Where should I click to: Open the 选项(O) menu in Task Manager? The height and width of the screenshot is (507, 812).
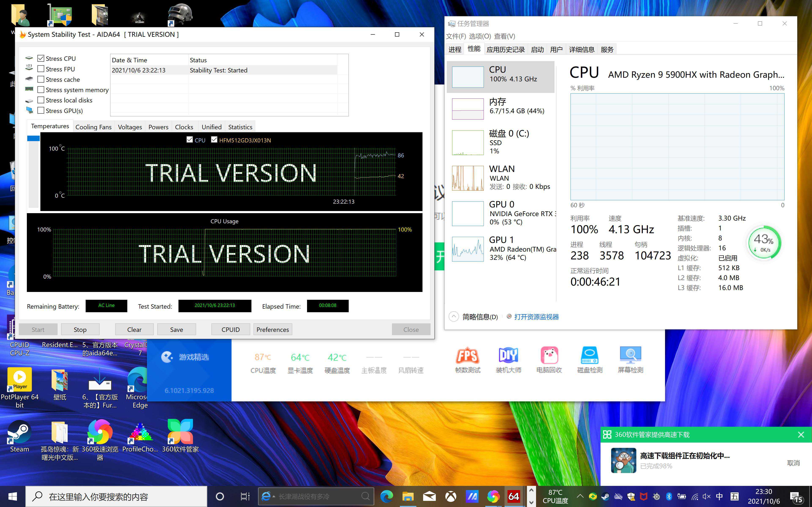(x=480, y=36)
